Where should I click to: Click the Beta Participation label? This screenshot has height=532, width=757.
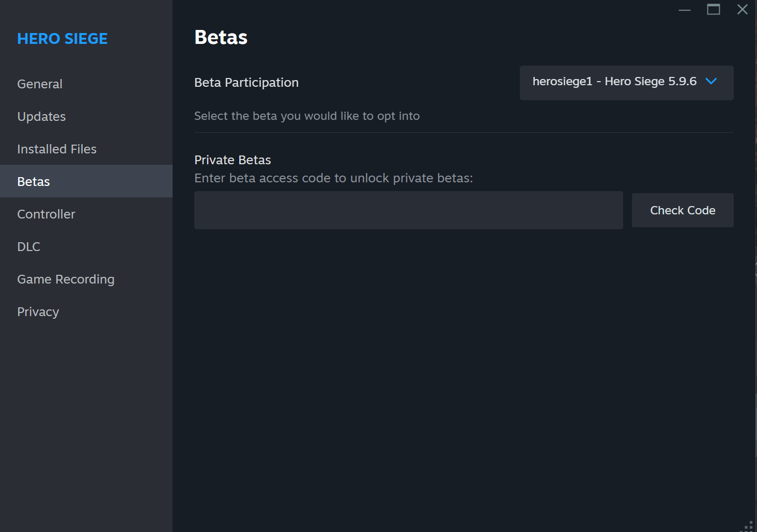point(246,83)
